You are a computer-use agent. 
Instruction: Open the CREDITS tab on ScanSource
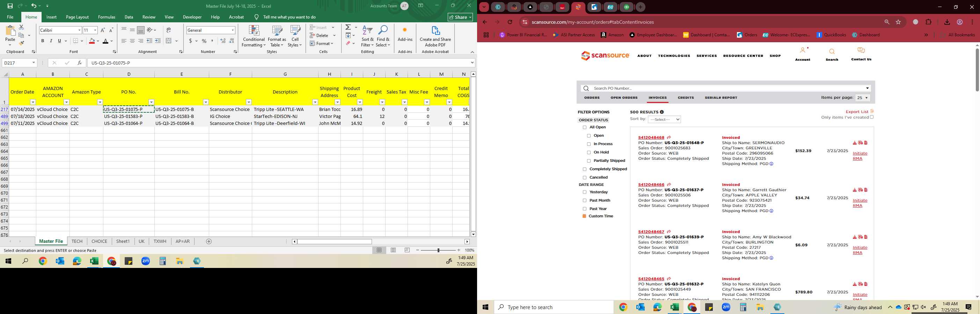[686, 98]
